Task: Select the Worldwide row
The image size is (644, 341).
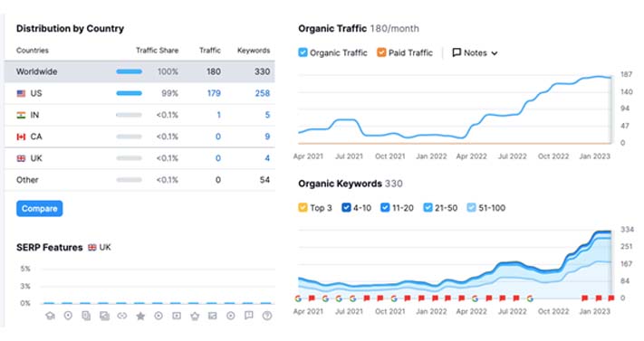Action: tap(139, 71)
